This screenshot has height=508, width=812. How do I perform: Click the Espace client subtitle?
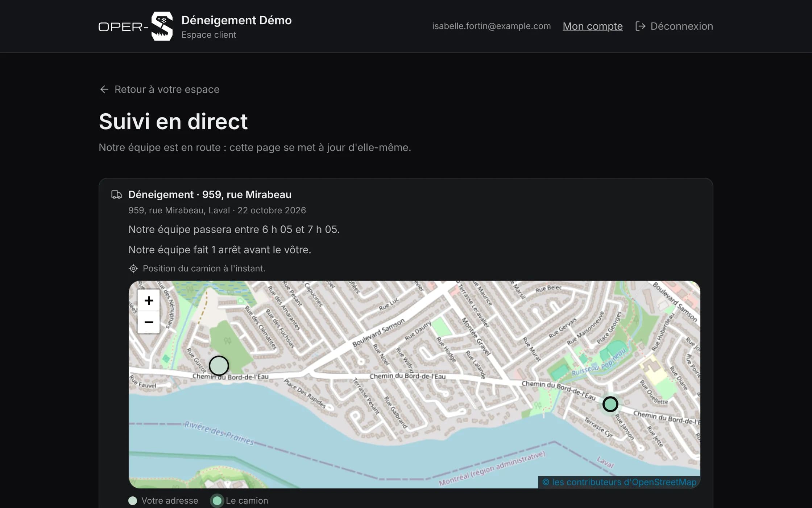click(x=208, y=35)
